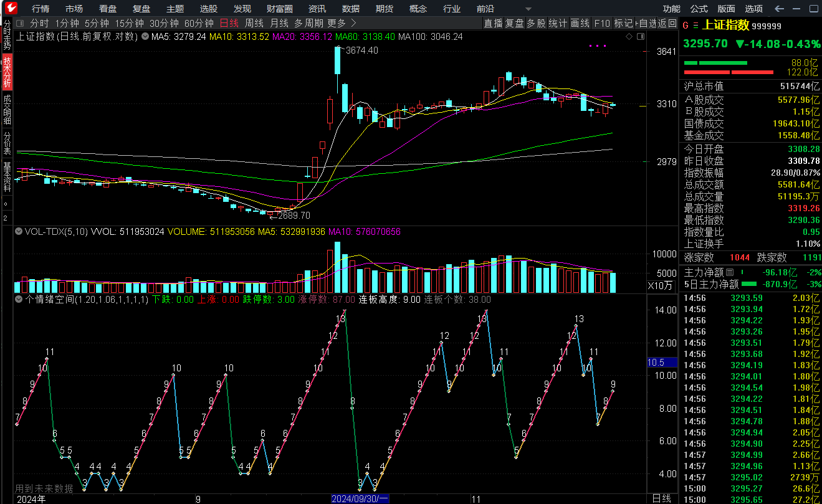Click the back arrow in title bar
Viewport: 822px width, 504px height.
click(x=779, y=9)
